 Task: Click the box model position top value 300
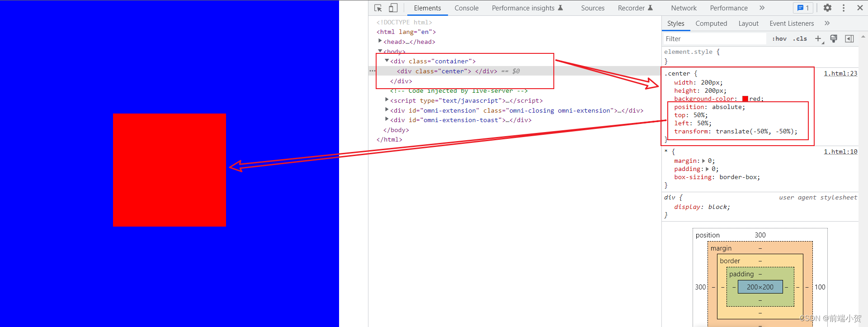coord(760,235)
